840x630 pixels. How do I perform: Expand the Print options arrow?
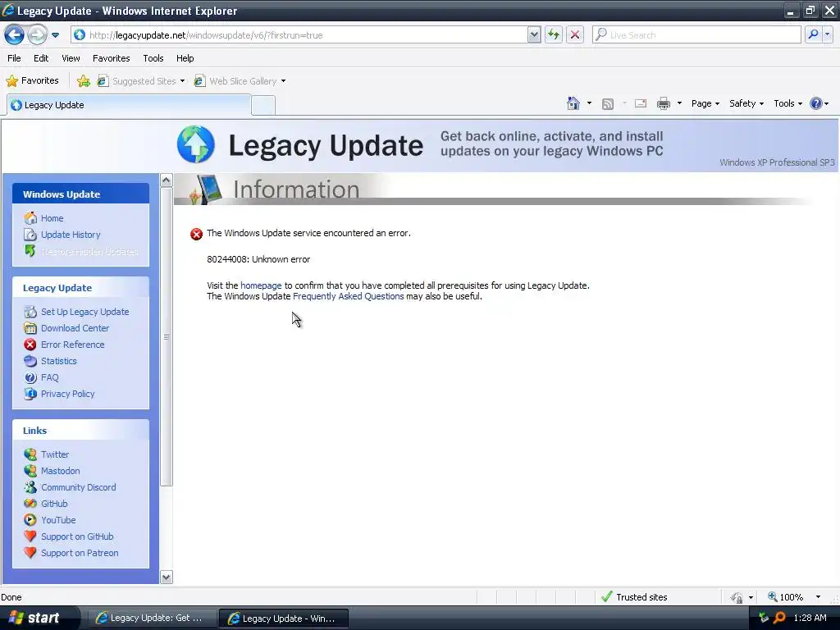point(679,103)
